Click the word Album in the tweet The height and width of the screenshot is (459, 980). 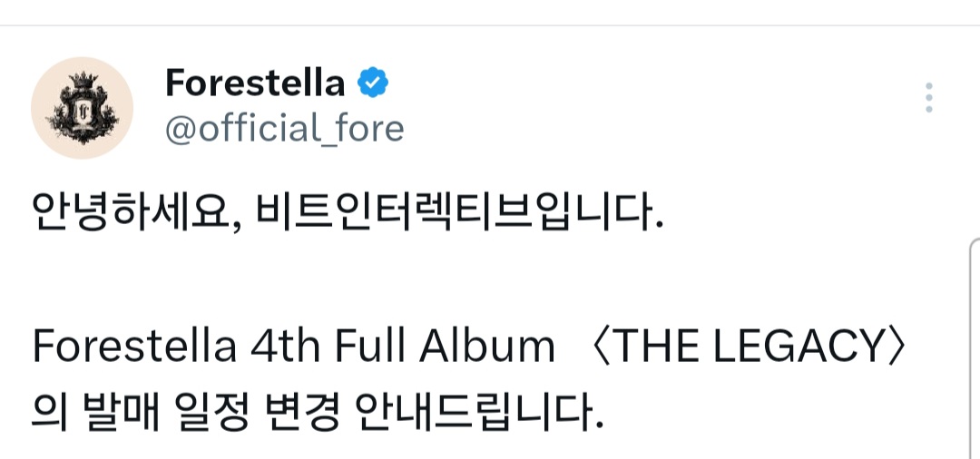[x=485, y=347]
